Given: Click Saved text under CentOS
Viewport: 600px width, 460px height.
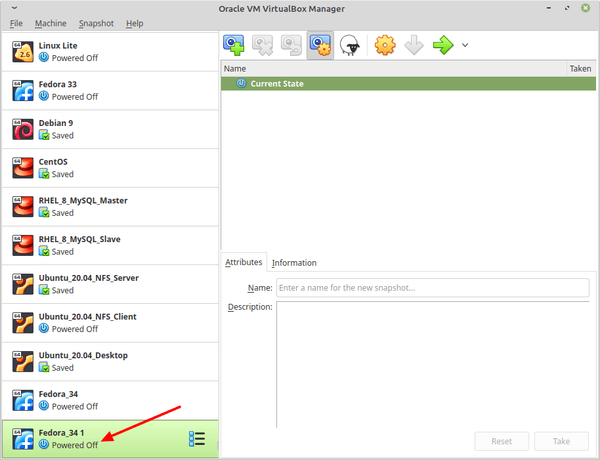Looking at the screenshot, I should (x=63, y=174).
